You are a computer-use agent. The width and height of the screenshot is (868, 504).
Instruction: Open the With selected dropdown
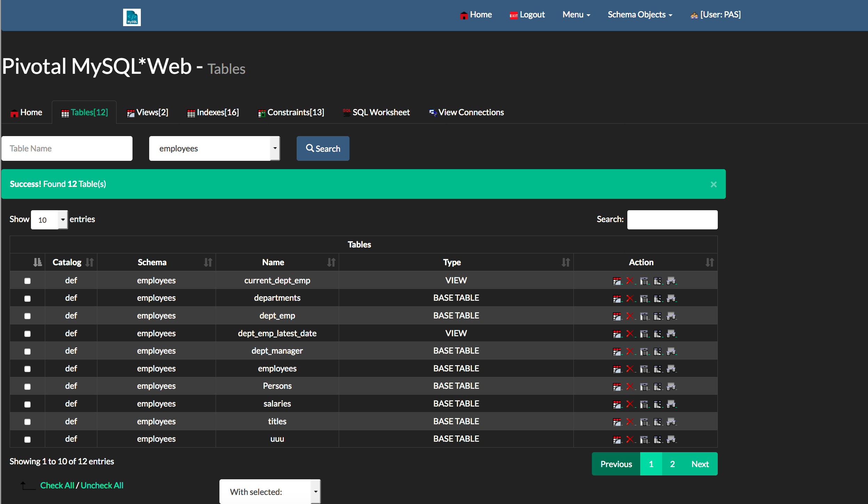[x=270, y=491]
